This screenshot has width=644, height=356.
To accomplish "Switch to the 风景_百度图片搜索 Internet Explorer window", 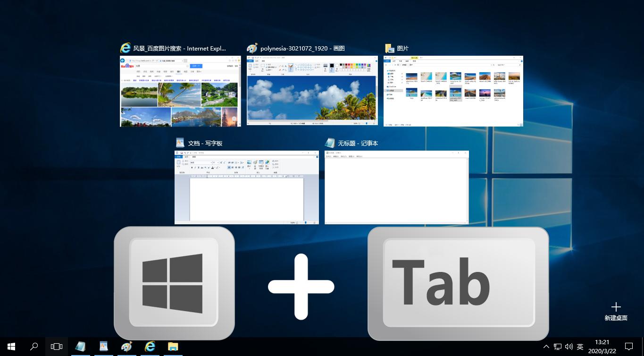I will coord(180,91).
